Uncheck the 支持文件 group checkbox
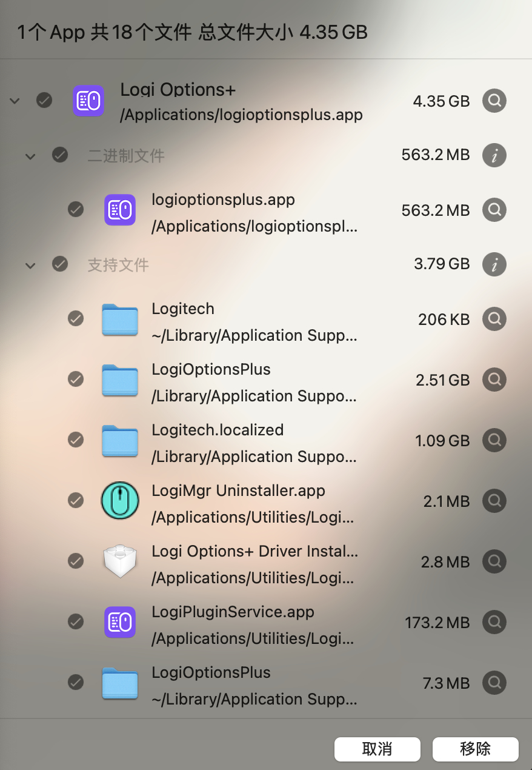Viewport: 532px width, 770px height. point(60,264)
